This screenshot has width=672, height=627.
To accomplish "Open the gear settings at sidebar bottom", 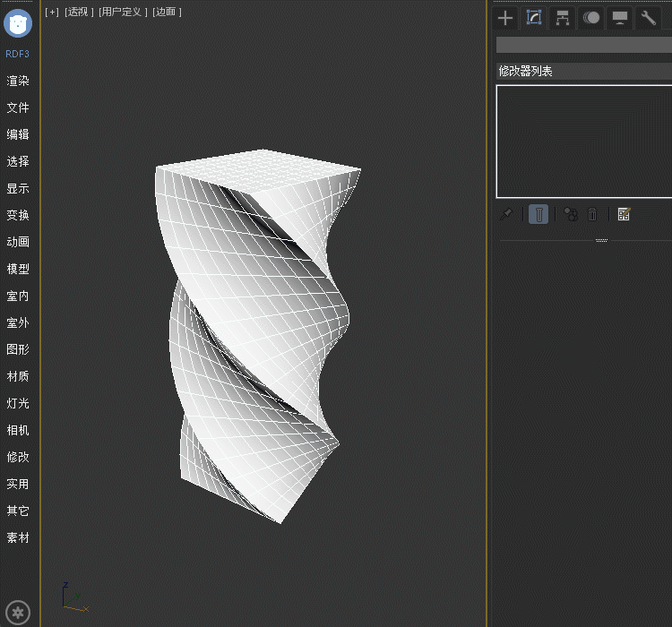I will click(18, 613).
